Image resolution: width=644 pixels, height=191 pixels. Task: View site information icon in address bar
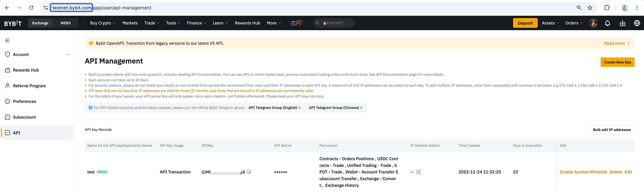click(x=45, y=8)
